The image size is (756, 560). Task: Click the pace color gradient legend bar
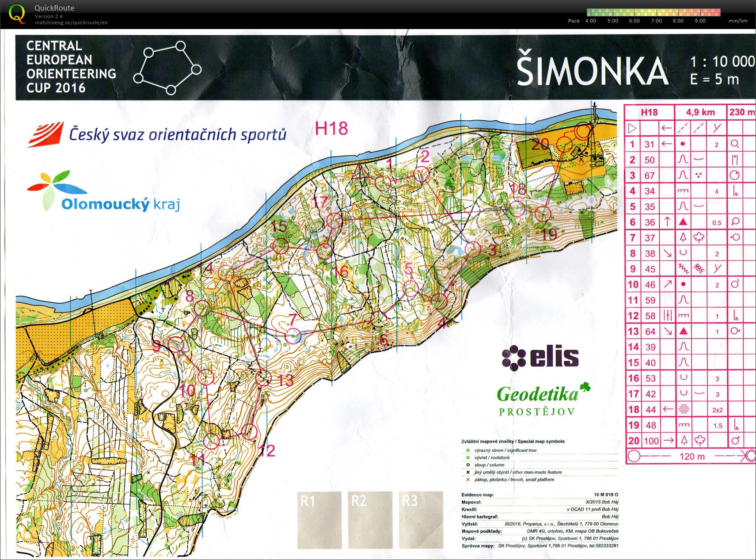(653, 12)
